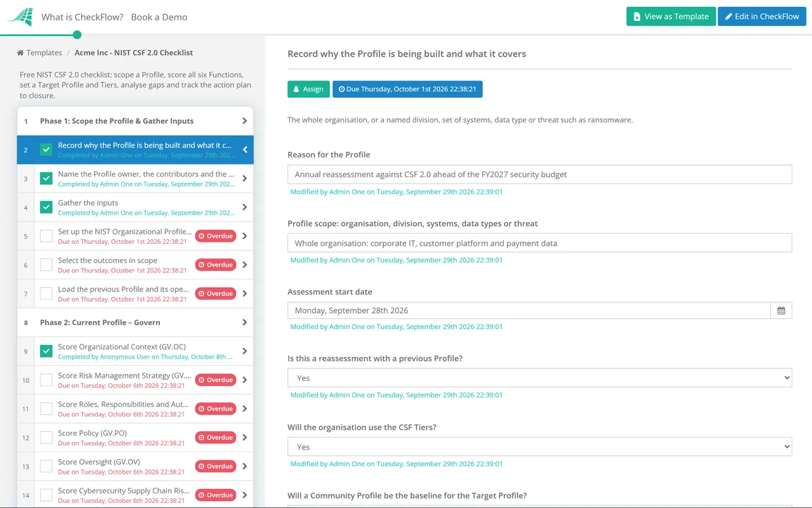
Task: Uncheck Name the Profile owner task
Action: point(46,178)
